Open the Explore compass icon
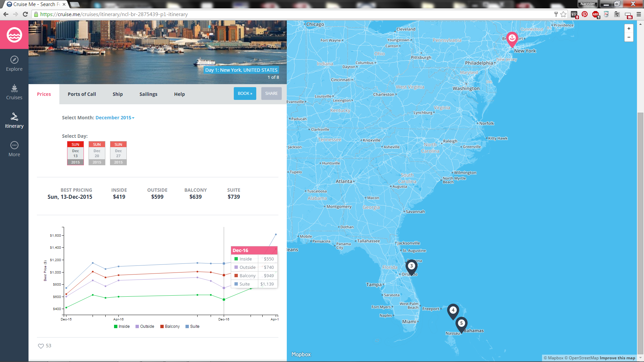This screenshot has width=644, height=362. [14, 60]
